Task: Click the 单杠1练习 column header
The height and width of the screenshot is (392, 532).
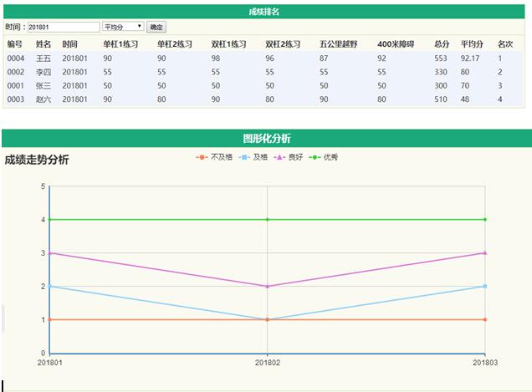Action: tap(120, 44)
